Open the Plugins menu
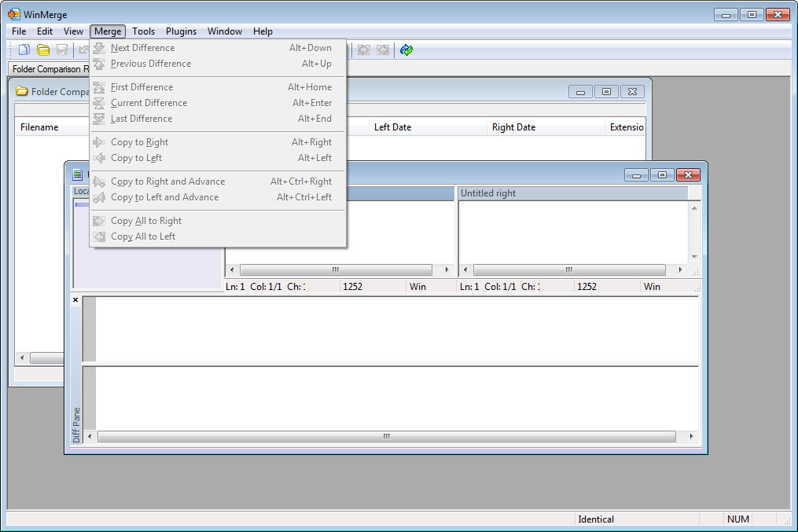The image size is (798, 532). [181, 31]
